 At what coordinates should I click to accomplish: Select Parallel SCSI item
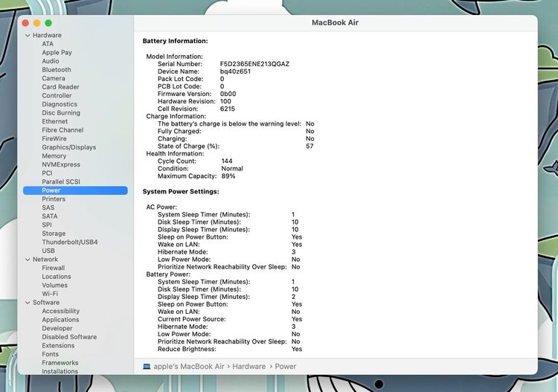[61, 181]
